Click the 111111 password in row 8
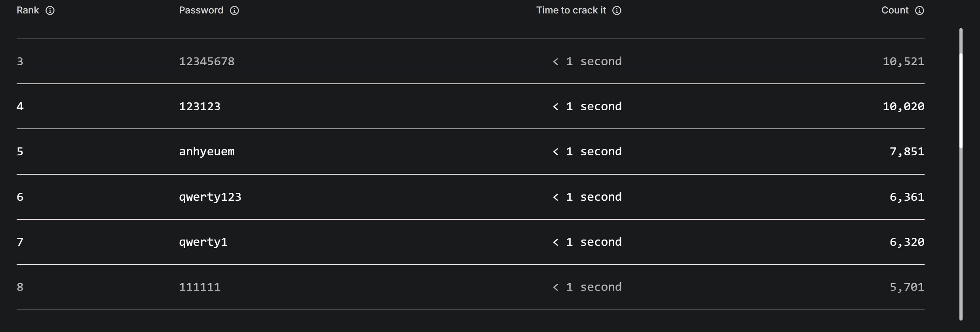The height and width of the screenshot is (332, 980). tap(199, 287)
